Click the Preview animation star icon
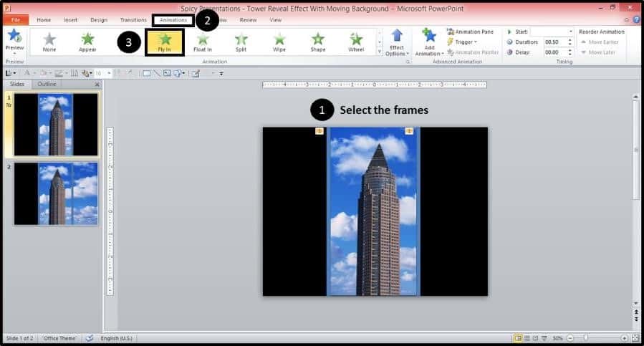The image size is (644, 346). pos(14,37)
